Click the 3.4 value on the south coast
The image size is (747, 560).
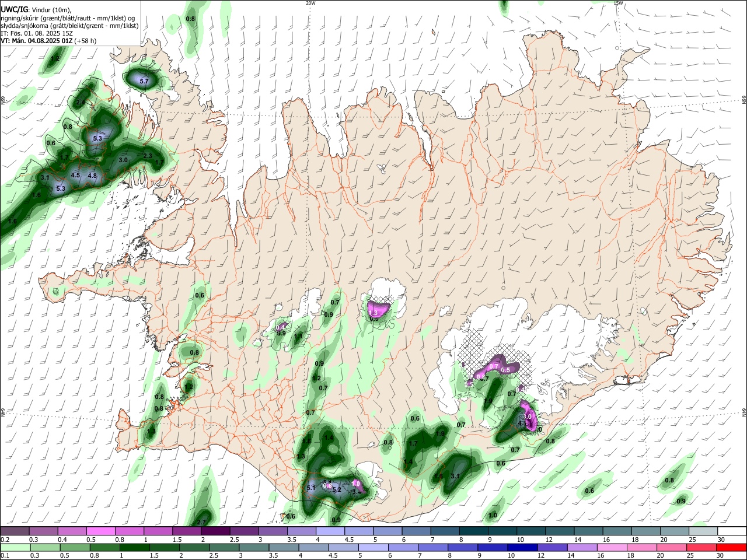(x=358, y=492)
